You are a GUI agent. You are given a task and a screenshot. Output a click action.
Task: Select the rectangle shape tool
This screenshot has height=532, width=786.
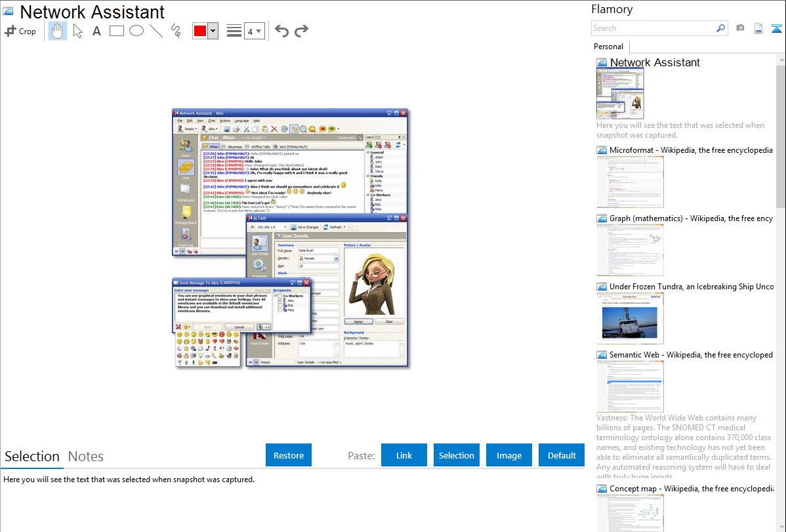(116, 31)
